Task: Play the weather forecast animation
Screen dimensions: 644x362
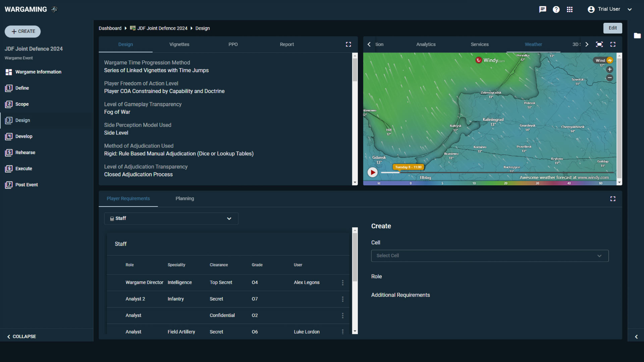Action: coord(372,172)
